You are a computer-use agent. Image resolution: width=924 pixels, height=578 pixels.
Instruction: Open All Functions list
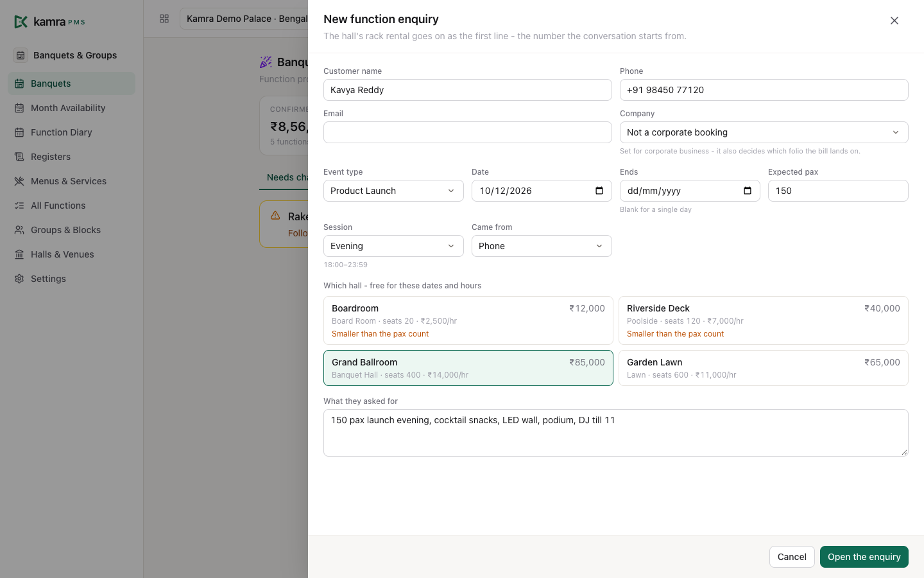point(71,206)
